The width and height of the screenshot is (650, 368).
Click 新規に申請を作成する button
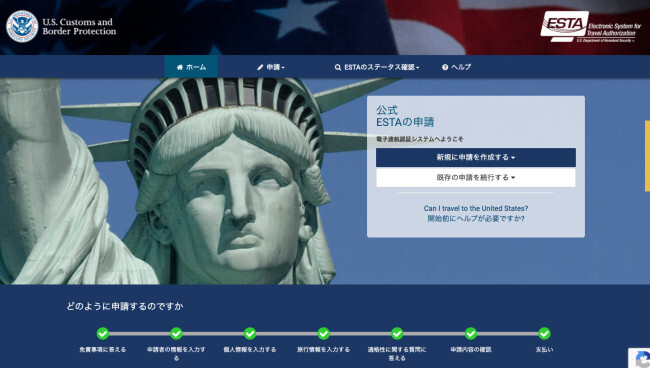(x=475, y=157)
